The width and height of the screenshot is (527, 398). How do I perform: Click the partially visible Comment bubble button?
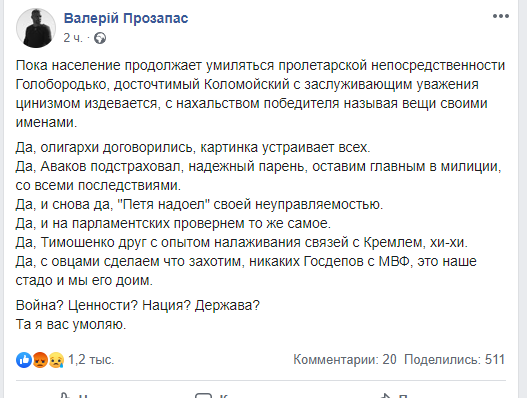(212, 395)
